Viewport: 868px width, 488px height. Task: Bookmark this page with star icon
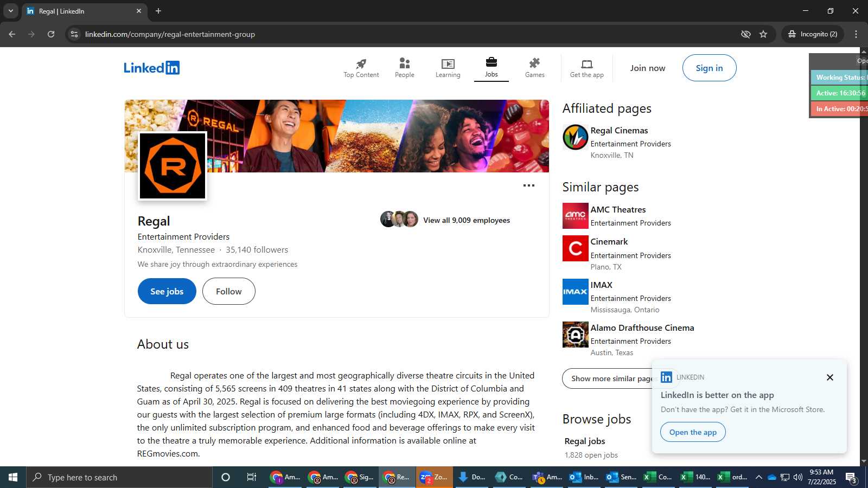coord(763,34)
